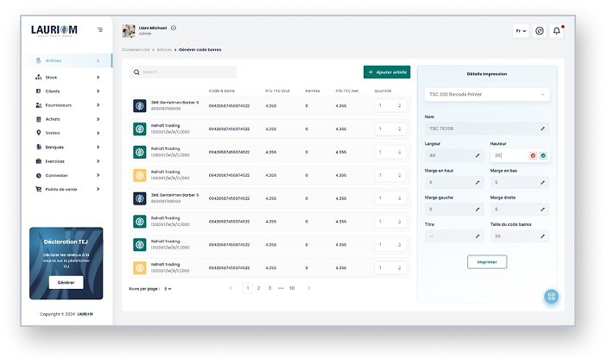This screenshot has height=364, width=608.
Task: Edit the Titre field pencil icon
Action: coord(478,236)
